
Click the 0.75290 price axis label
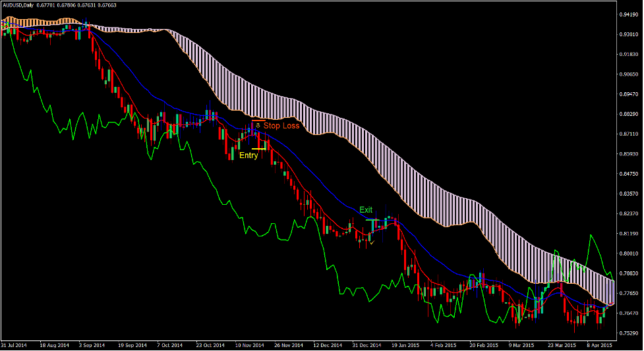(628, 333)
